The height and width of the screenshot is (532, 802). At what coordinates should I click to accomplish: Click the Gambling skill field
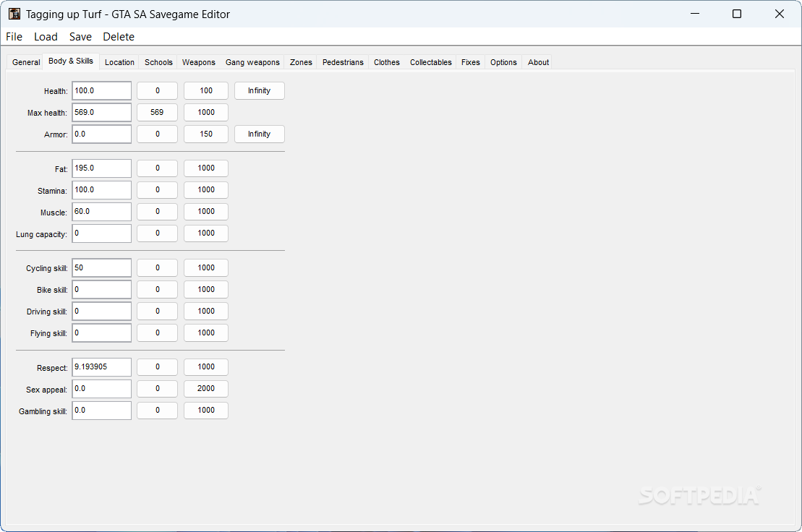102,411
